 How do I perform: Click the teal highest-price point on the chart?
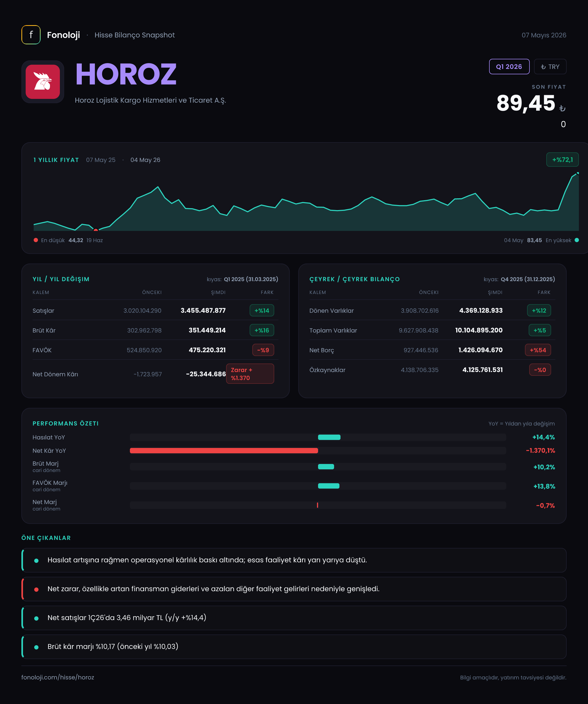pos(577,173)
